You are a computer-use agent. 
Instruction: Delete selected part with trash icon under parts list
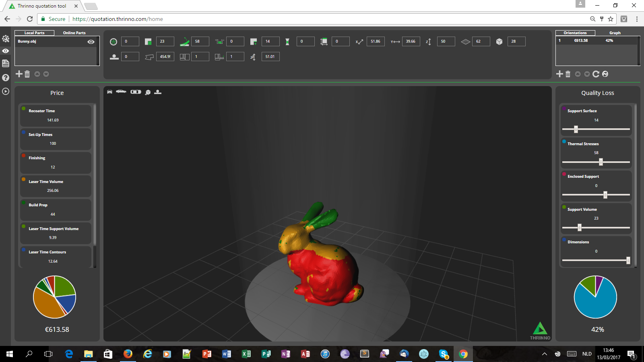[x=27, y=74]
